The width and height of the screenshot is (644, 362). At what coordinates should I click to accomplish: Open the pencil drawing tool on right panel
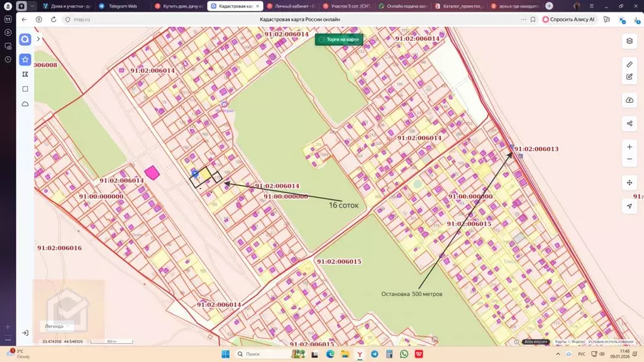(x=629, y=63)
